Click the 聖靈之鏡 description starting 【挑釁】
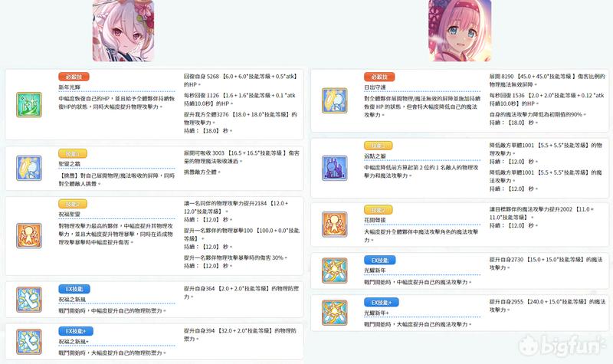The width and height of the screenshot is (613, 364). 116,179
